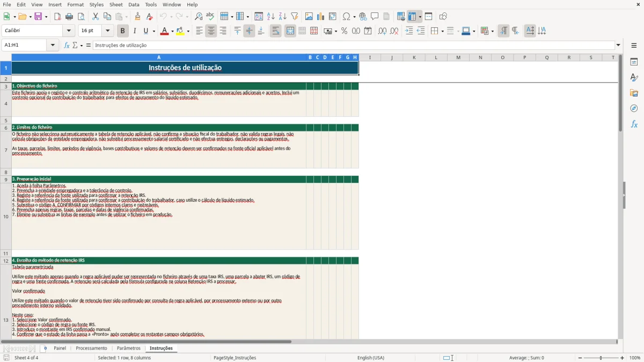Switch to the Painel sheet tab
644x362 pixels.
click(x=60, y=348)
